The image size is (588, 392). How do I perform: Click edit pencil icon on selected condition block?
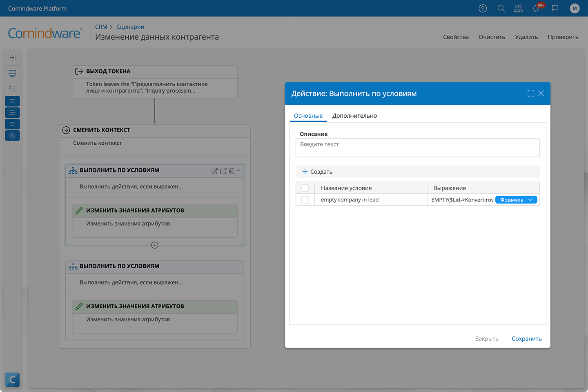214,171
